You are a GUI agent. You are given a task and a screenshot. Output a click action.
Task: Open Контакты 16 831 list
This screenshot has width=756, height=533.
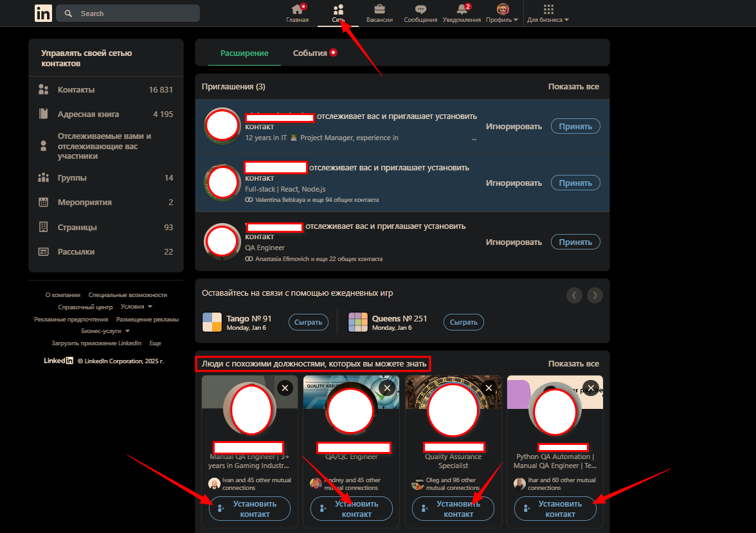pos(106,90)
